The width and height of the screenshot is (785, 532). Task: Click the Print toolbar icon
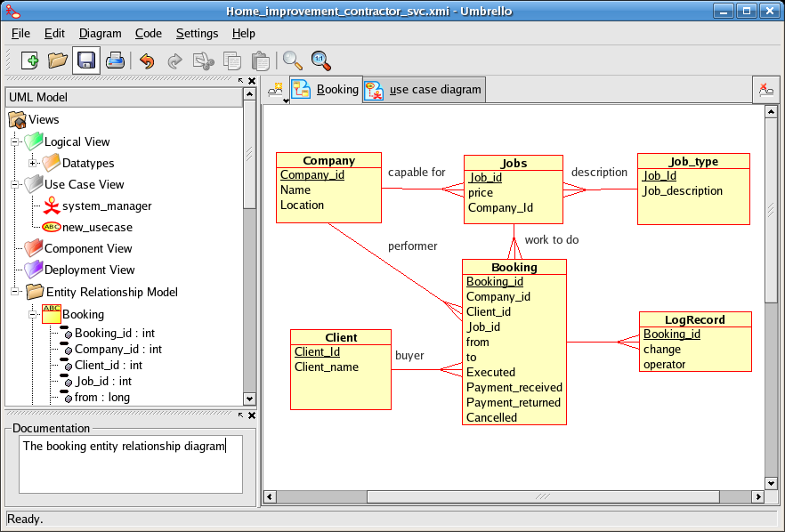(115, 61)
